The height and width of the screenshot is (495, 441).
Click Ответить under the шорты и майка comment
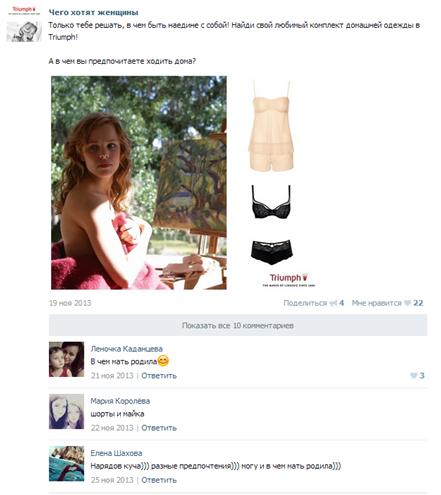point(159,428)
